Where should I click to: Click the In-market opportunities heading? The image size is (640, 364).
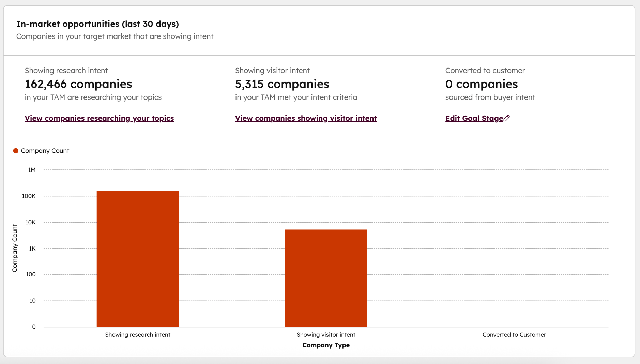pyautogui.click(x=97, y=24)
